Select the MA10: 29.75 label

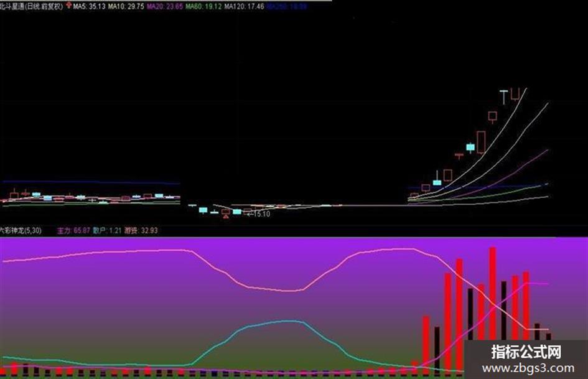[126, 6]
